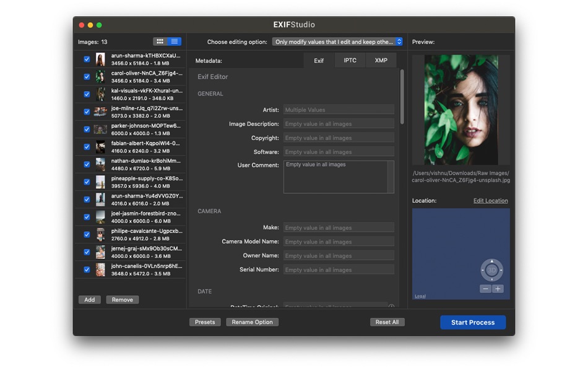Open Presets
This screenshot has height=368, width=588.
tap(205, 322)
